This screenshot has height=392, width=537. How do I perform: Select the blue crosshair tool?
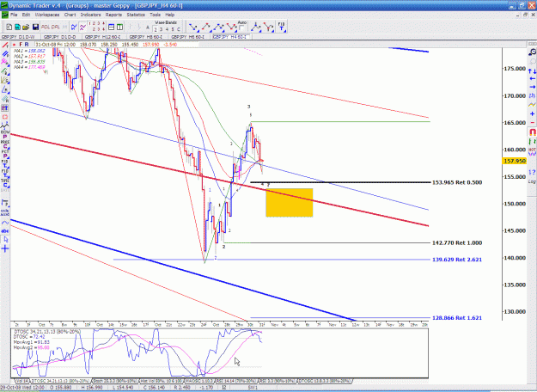click(5, 248)
